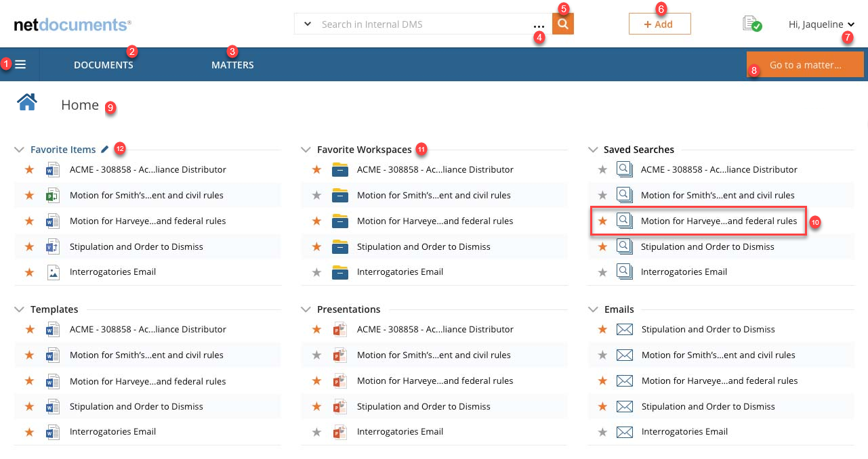Open the DOCUMENTS tab

(103, 65)
